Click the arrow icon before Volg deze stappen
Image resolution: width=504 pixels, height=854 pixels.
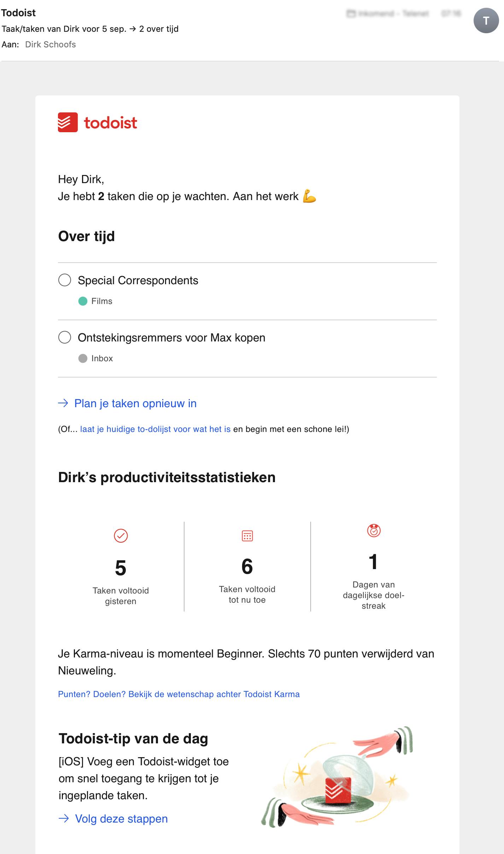64,818
